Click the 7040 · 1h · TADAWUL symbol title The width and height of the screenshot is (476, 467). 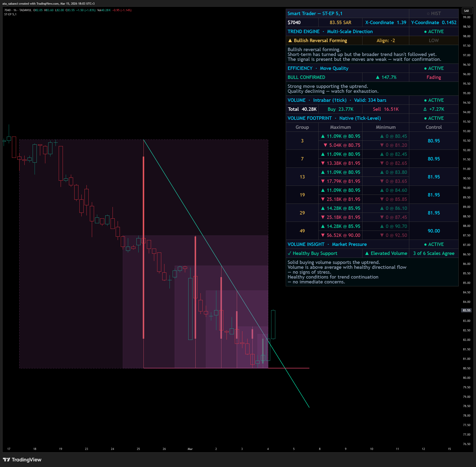pos(18,10)
